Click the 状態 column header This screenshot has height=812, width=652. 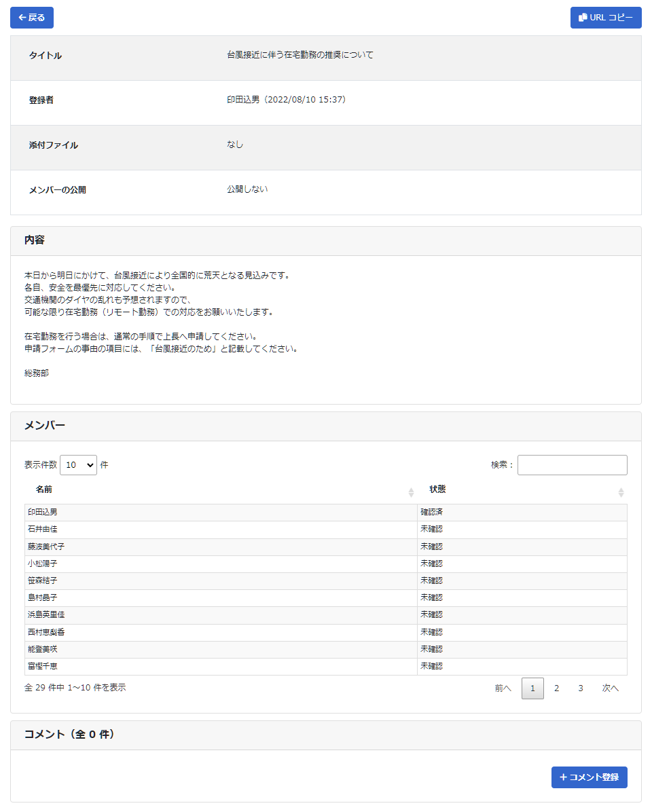(437, 490)
